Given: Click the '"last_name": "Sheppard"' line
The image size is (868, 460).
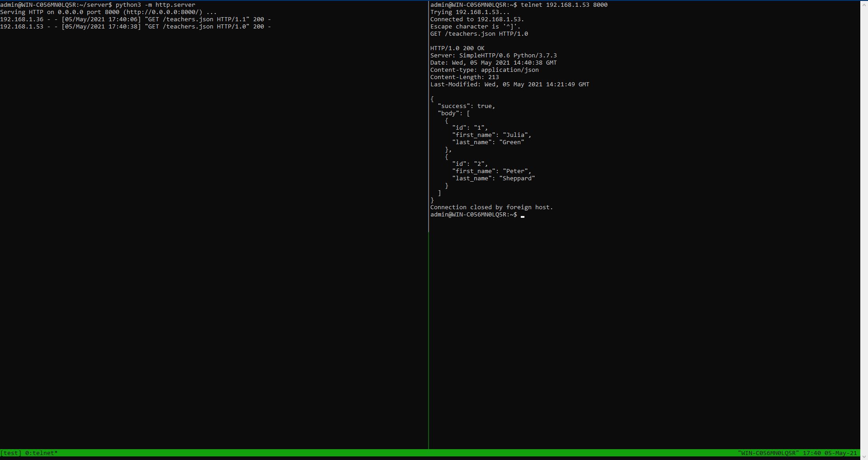Looking at the screenshot, I should pyautogui.click(x=494, y=178).
